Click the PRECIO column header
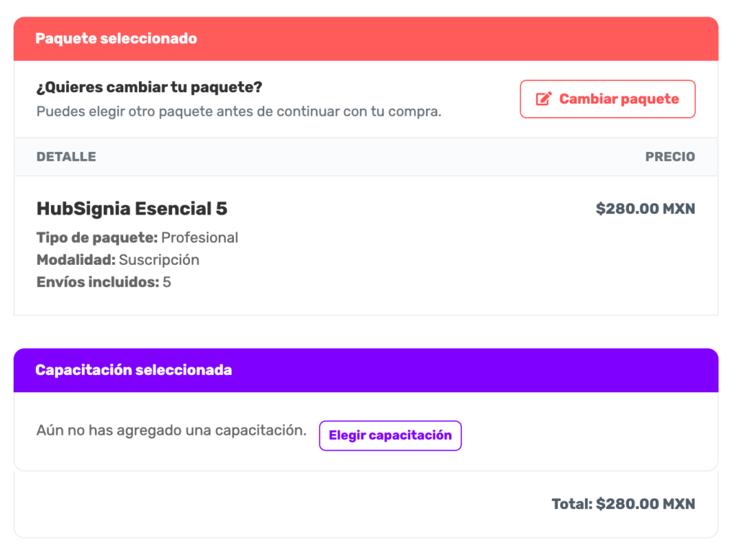This screenshot has width=737, height=560. 670,157
